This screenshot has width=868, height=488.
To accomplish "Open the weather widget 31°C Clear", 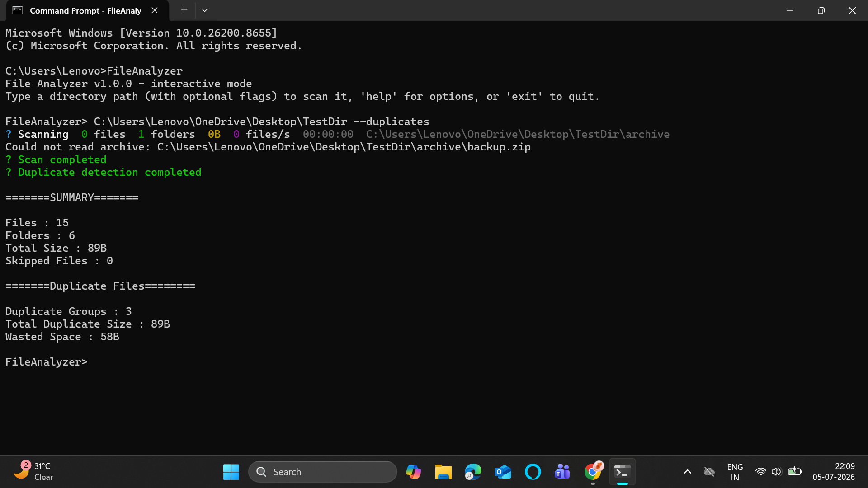I will tap(33, 472).
